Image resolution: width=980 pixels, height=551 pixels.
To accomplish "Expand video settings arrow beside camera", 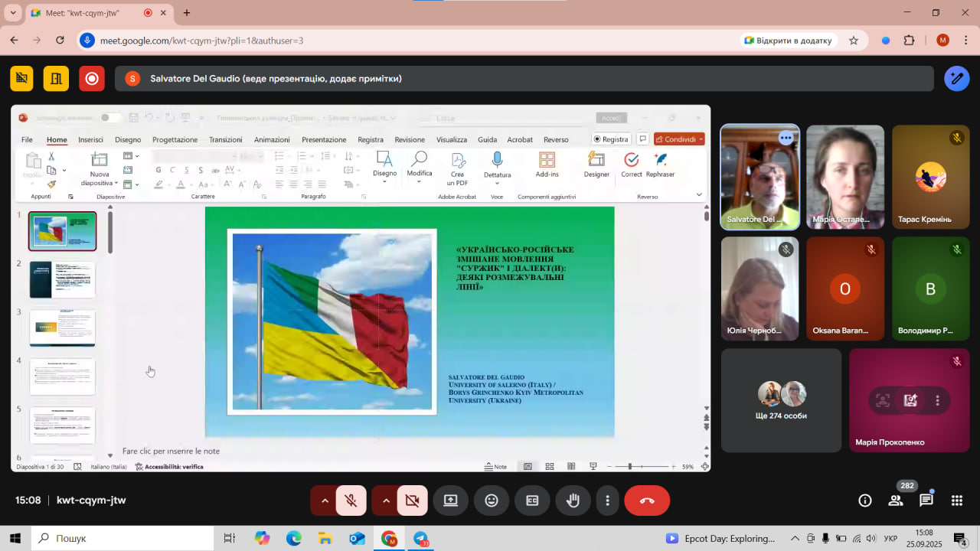I will 386,500.
